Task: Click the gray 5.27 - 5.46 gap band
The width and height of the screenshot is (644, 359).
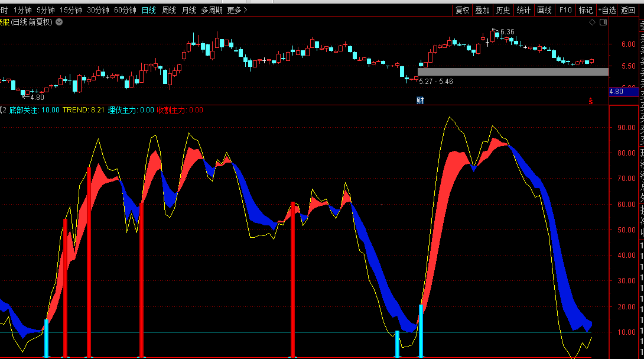Action: tap(513, 72)
